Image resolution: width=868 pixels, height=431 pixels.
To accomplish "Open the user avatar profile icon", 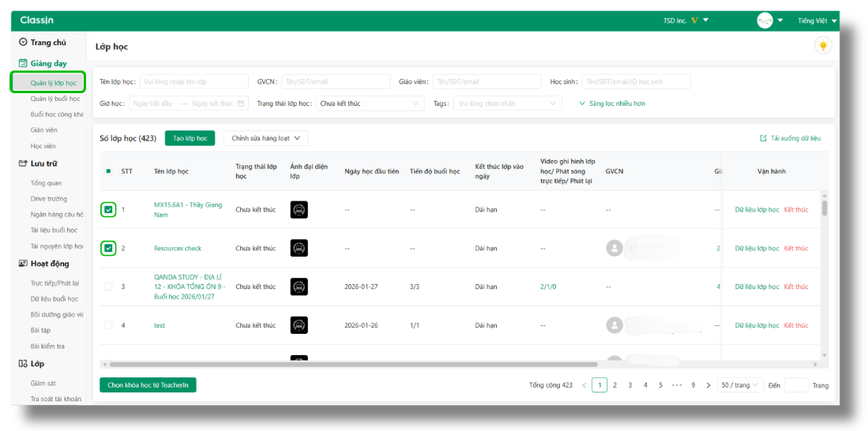I will tap(765, 21).
